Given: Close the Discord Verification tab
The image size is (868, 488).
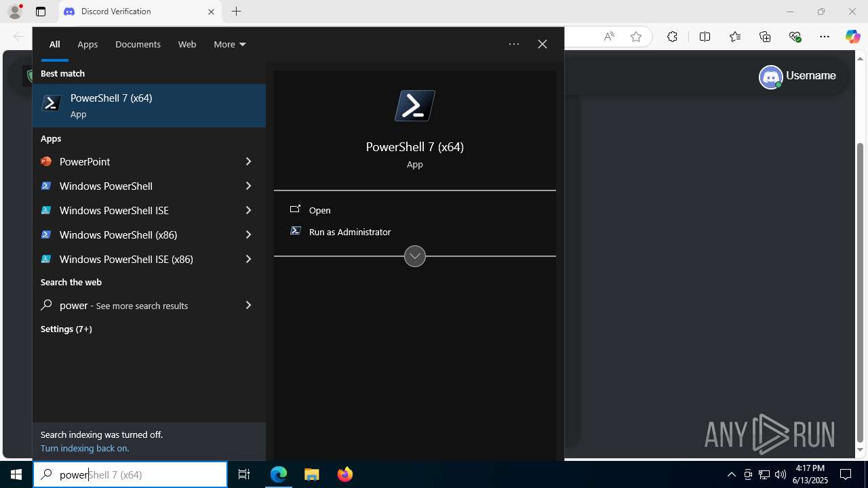Looking at the screenshot, I should tap(211, 12).
